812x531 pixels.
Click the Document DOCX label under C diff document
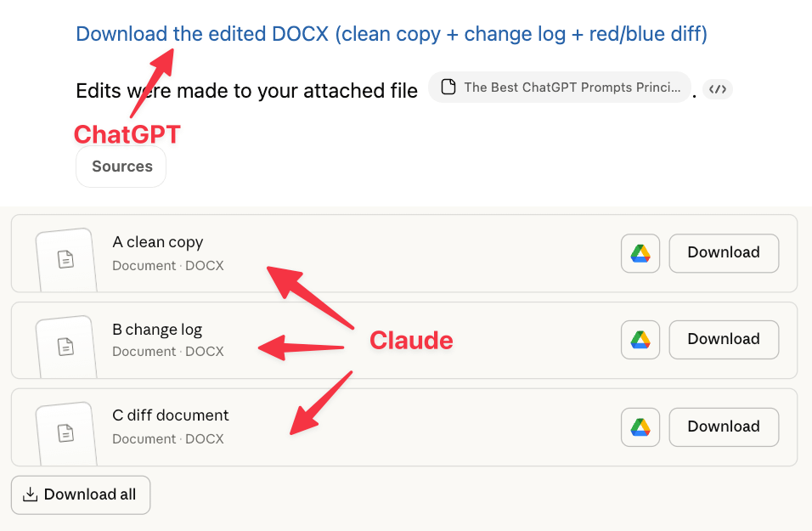click(168, 438)
